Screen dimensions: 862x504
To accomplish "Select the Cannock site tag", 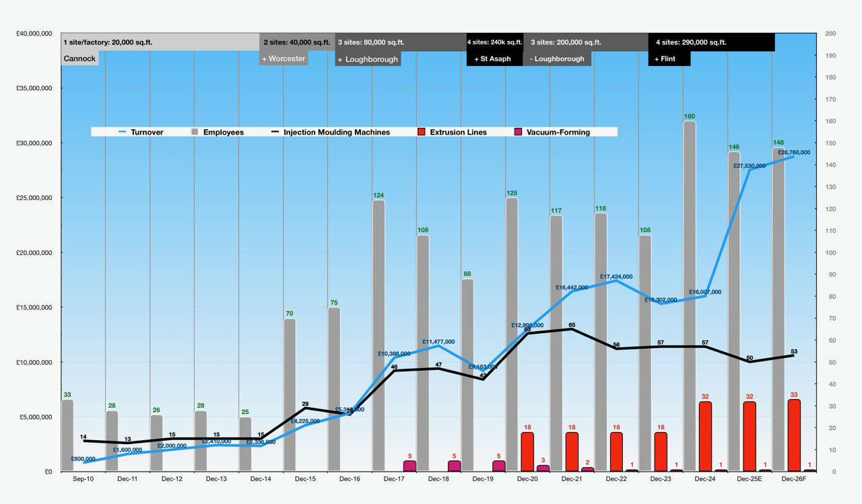I will coord(80,59).
